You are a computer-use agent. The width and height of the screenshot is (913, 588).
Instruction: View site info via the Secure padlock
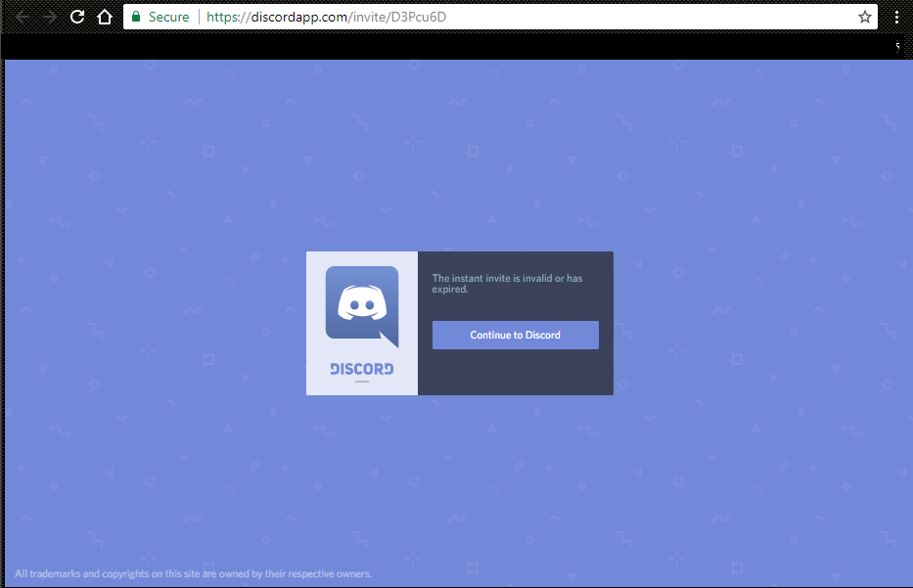coord(160,17)
